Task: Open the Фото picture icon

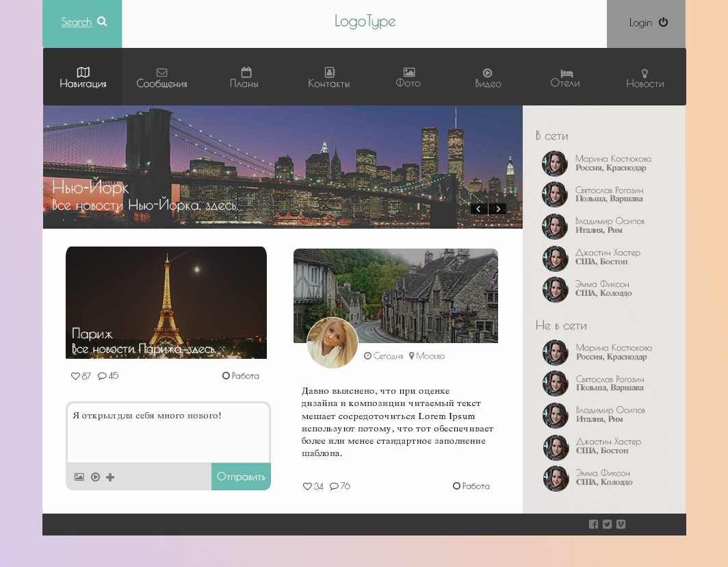Action: click(x=409, y=72)
